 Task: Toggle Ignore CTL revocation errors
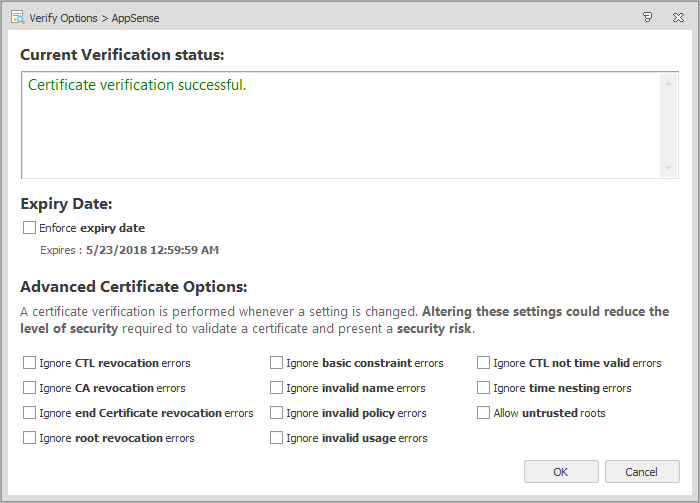pyautogui.click(x=30, y=363)
